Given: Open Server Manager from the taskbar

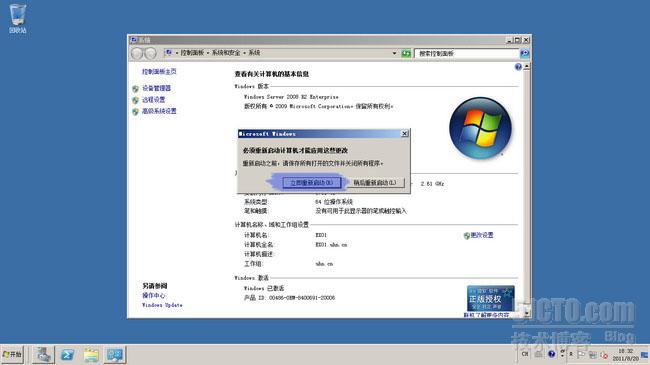Looking at the screenshot, I should 44,355.
